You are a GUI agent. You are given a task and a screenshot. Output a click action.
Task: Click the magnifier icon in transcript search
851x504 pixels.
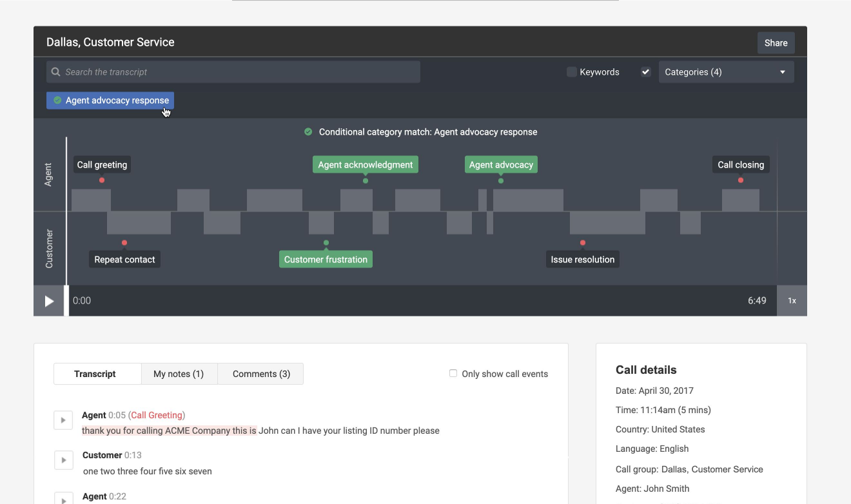[x=56, y=72]
